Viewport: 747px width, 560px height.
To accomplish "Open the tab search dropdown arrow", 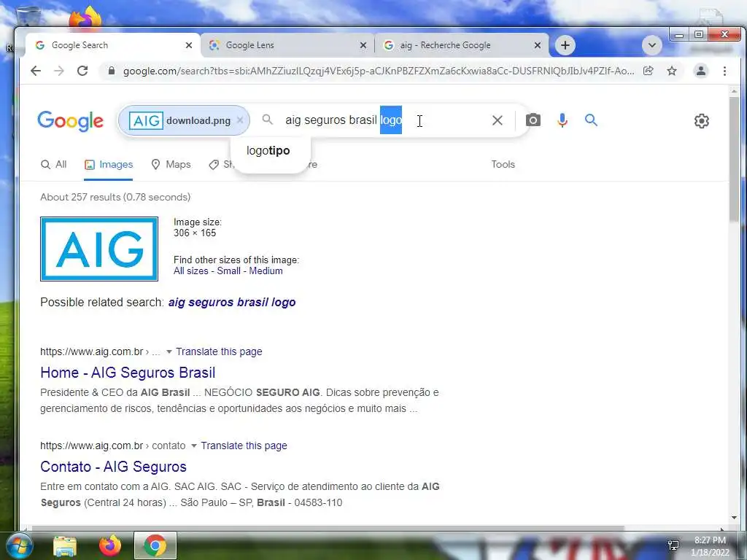I will (651, 45).
